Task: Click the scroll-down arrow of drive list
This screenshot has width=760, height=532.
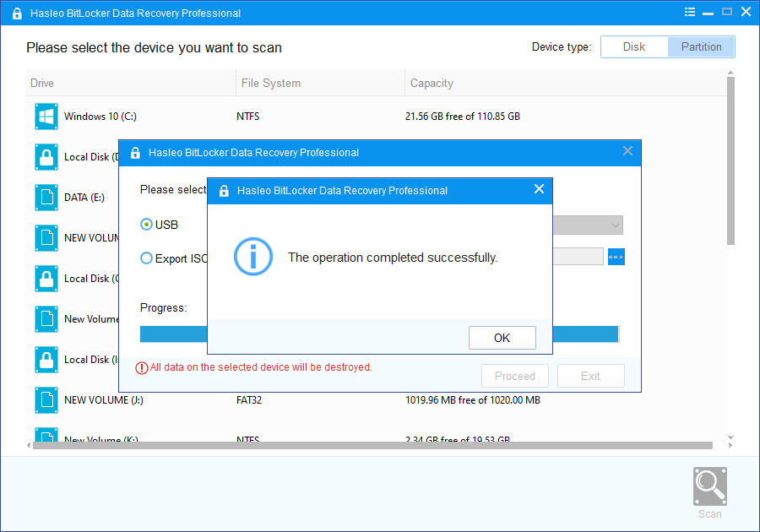Action: pos(730,437)
